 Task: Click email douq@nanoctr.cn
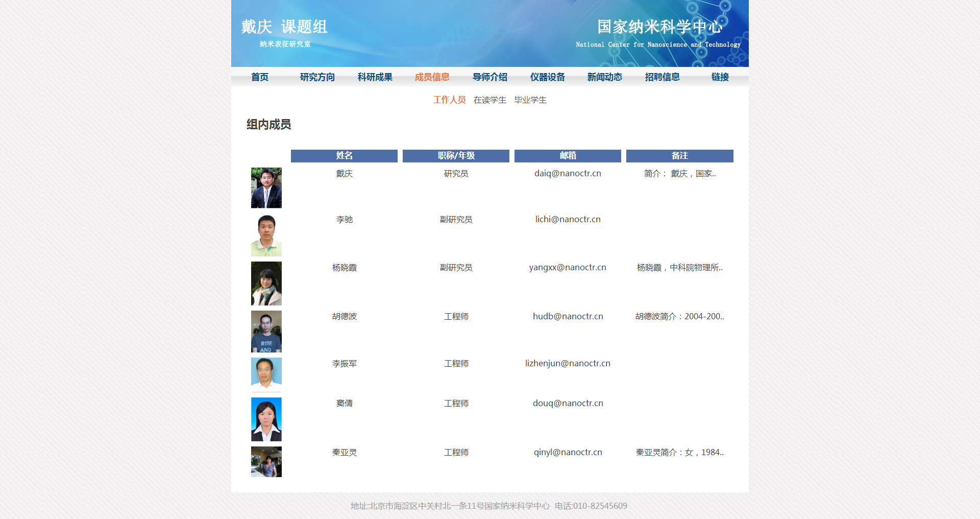click(x=568, y=404)
